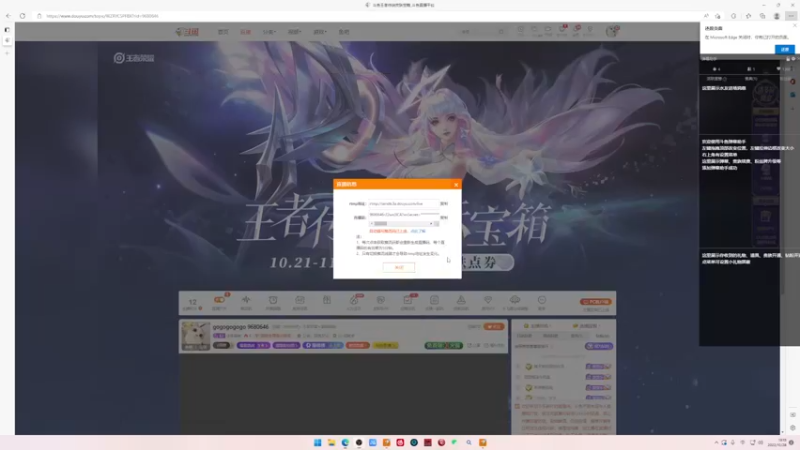
Task: Open taskbar search magnifier icon
Action: pyautogui.click(x=468, y=442)
